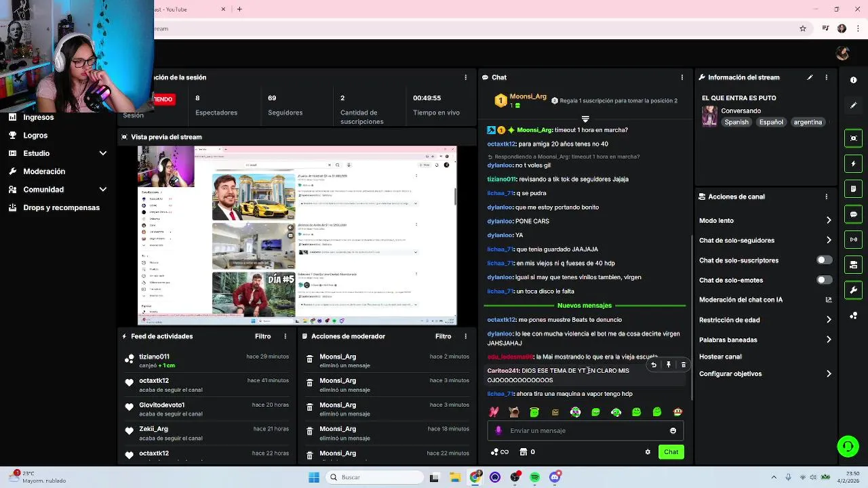Expand Estudio sidebar section

(103, 153)
